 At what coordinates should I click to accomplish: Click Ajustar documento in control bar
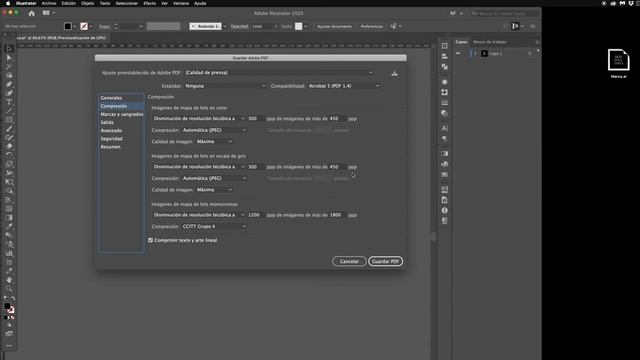334,27
